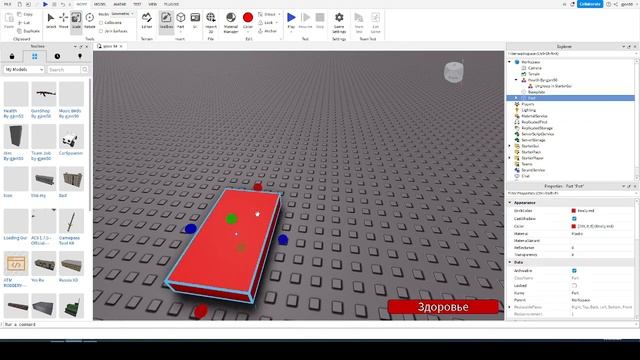Collapse the Data section in Properties

510,262
